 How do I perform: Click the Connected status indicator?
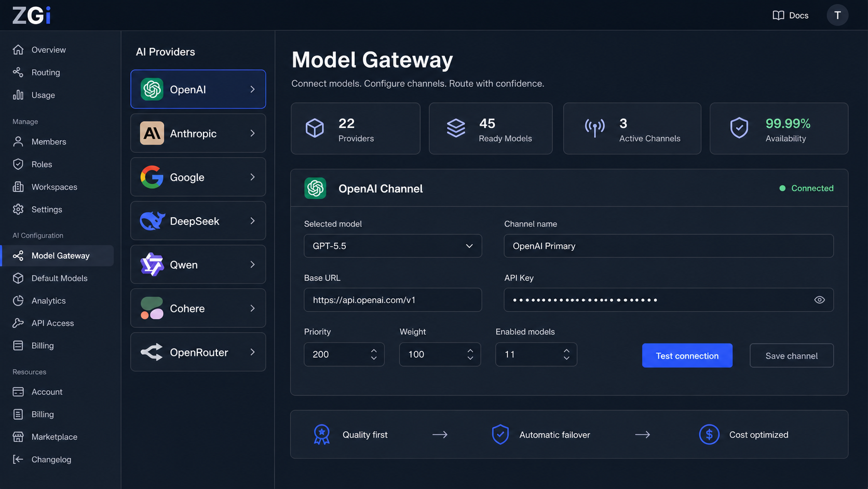click(x=806, y=188)
